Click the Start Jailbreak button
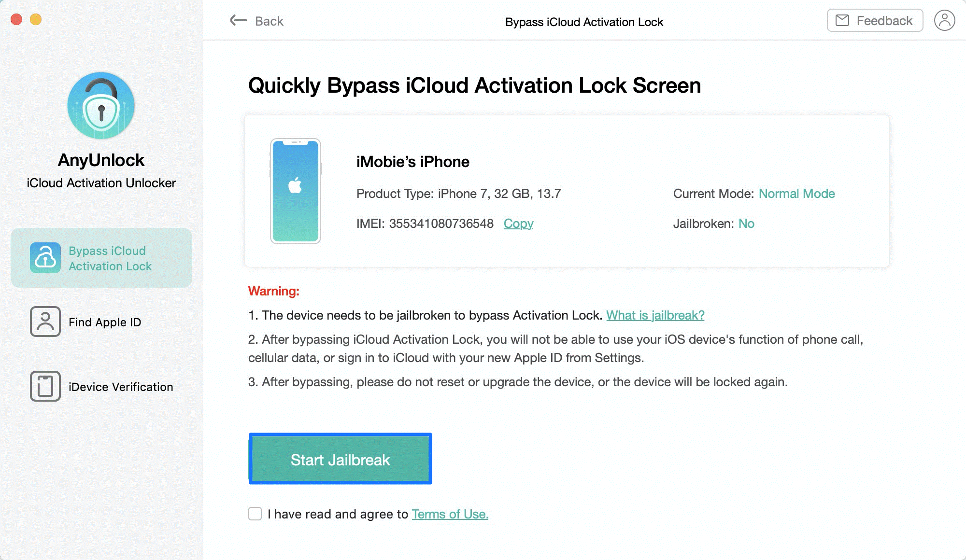Viewport: 966px width, 560px height. 340,459
